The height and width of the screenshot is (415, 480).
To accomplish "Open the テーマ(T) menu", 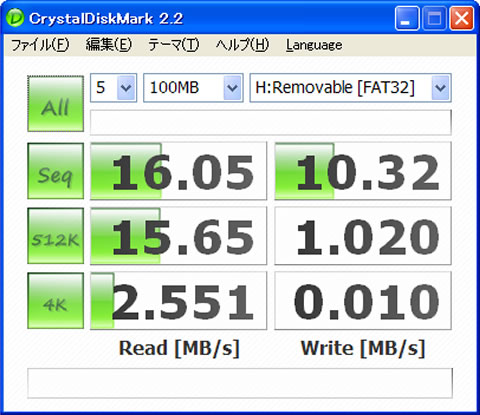I will [174, 45].
